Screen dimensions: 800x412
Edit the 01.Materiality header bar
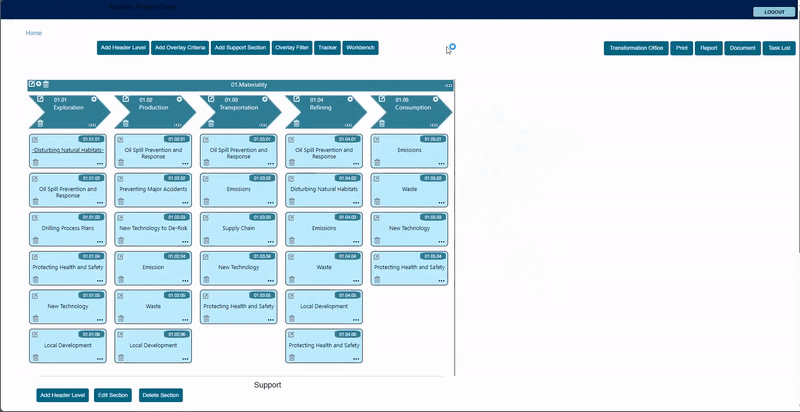point(32,84)
